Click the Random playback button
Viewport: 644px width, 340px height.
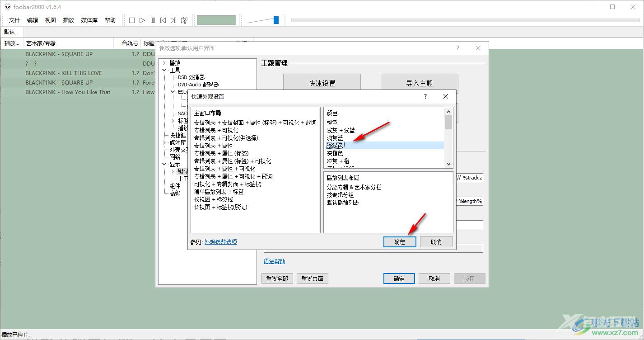coord(184,20)
